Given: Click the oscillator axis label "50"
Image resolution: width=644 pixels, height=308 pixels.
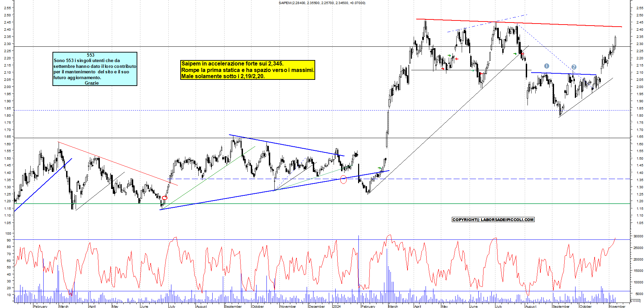Looking at the screenshot, I should click(9, 267).
